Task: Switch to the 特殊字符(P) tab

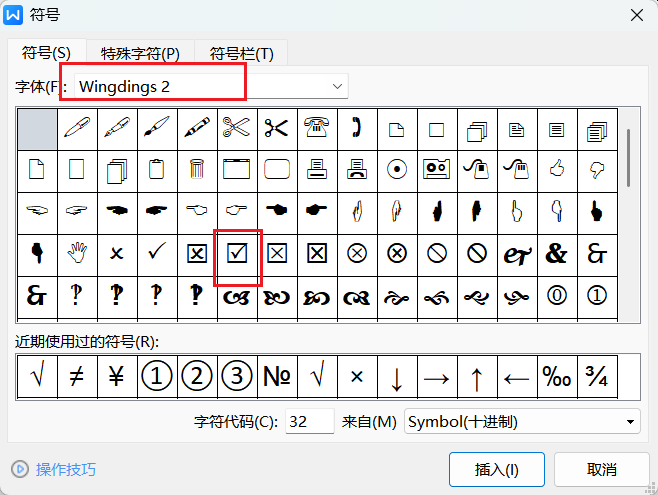Action: click(140, 53)
